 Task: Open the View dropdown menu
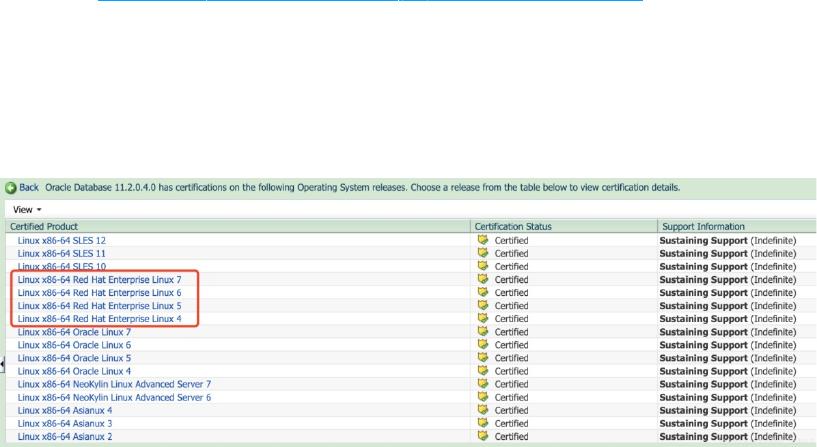[x=27, y=210]
